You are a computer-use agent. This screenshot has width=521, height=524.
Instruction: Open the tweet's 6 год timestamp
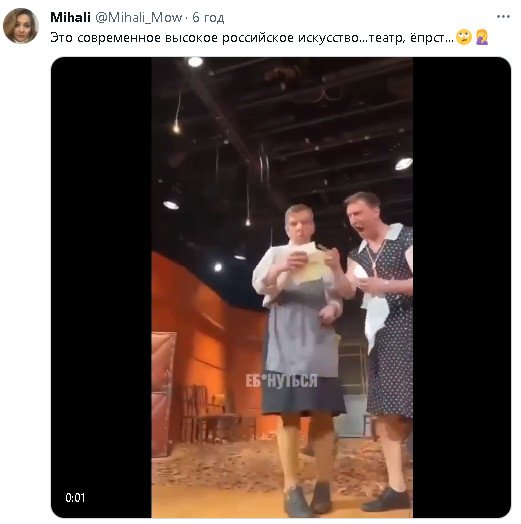click(208, 17)
